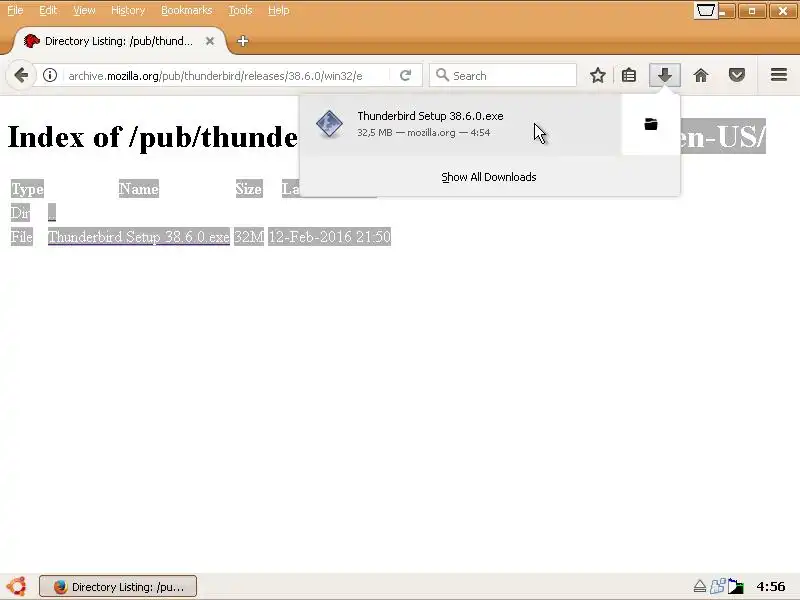
Task: Click the 'Dir' type cell
Action: [x=20, y=212]
